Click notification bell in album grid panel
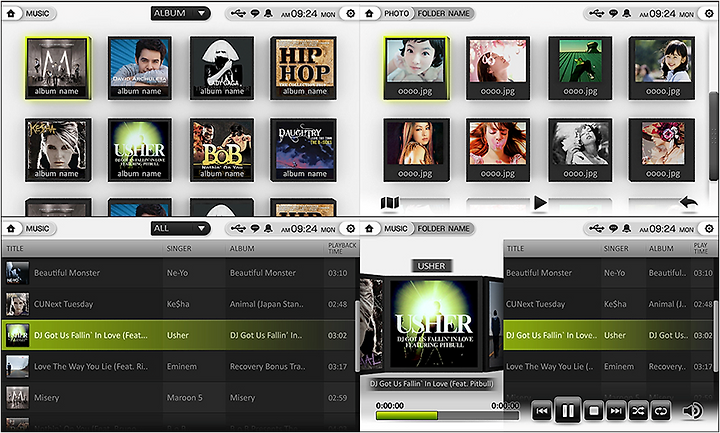 [x=268, y=13]
